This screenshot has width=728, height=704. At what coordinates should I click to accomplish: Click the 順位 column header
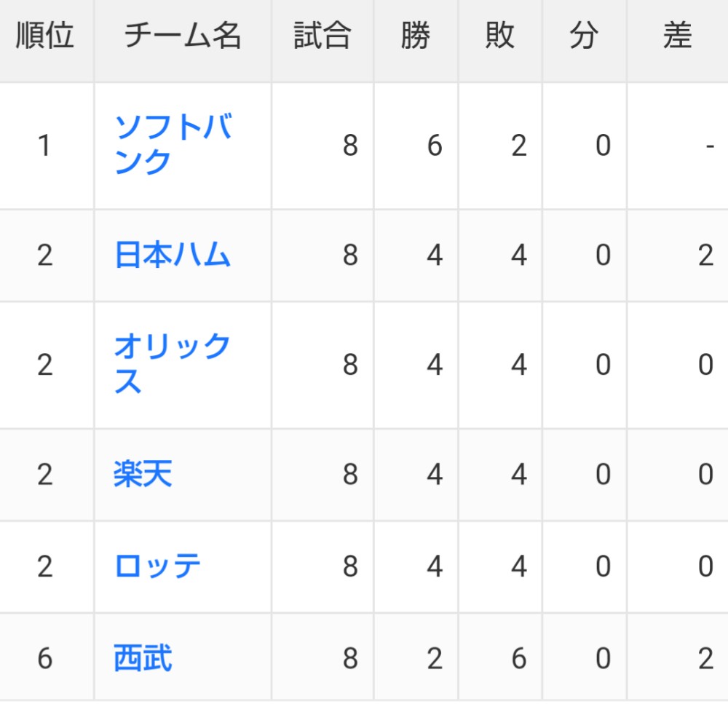(x=45, y=36)
